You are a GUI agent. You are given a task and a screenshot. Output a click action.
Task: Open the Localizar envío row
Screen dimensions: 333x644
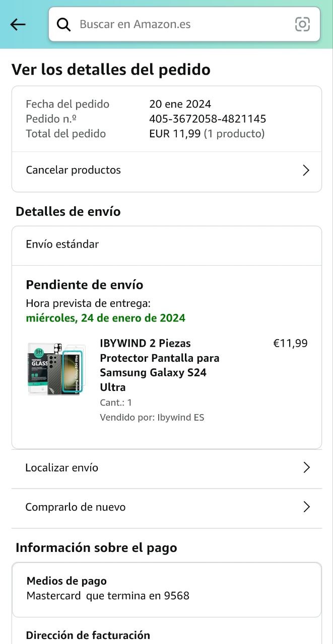[x=62, y=467]
